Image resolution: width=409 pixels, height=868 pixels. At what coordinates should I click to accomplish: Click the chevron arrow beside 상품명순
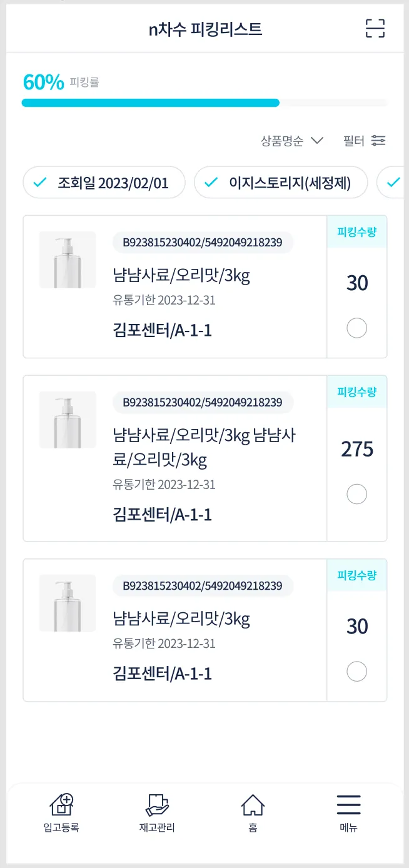[317, 141]
